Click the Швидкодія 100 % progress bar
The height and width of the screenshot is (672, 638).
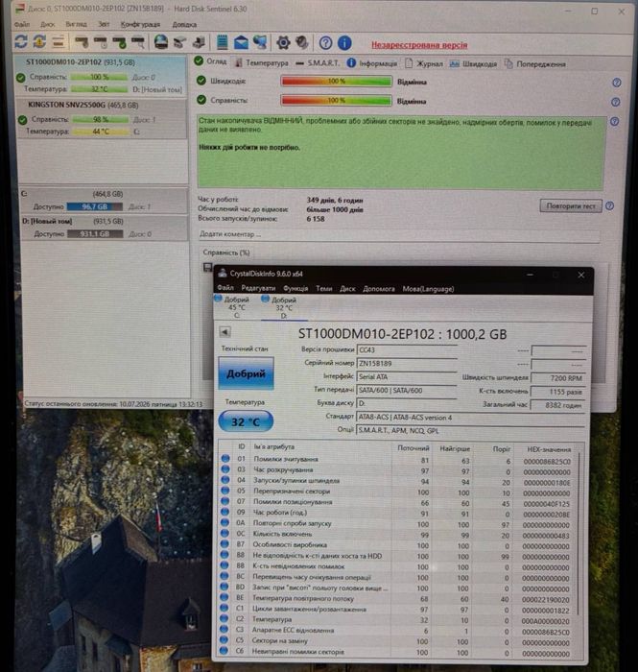(336, 81)
